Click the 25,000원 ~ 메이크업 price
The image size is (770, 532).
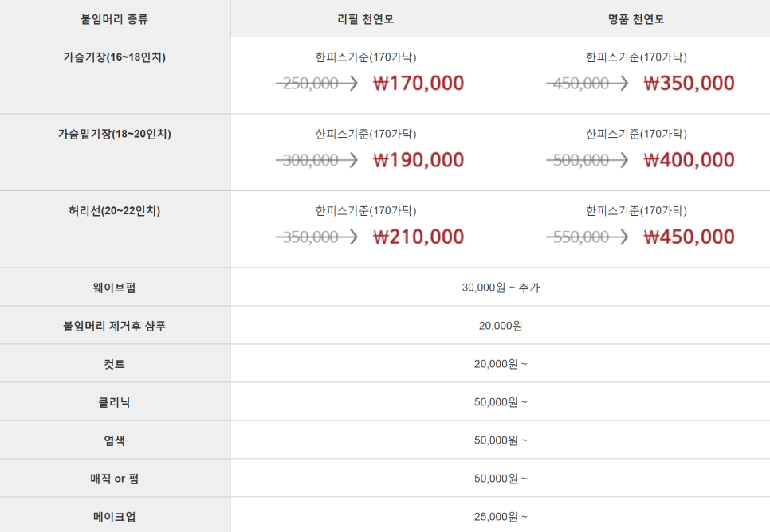[501, 517]
